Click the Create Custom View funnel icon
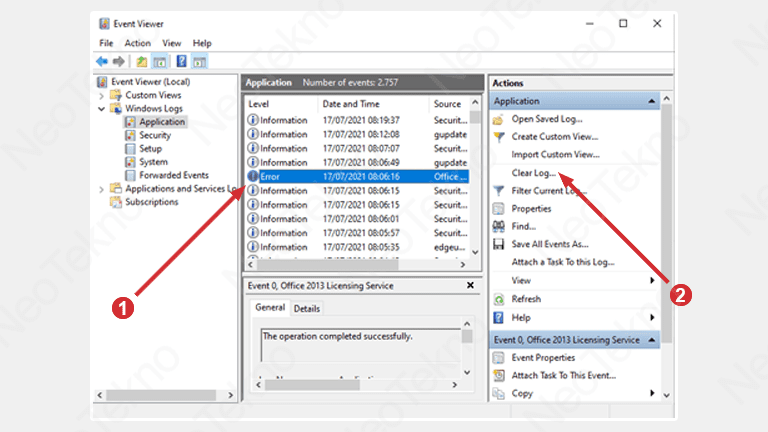Viewport: 768px width, 432px height. (499, 137)
